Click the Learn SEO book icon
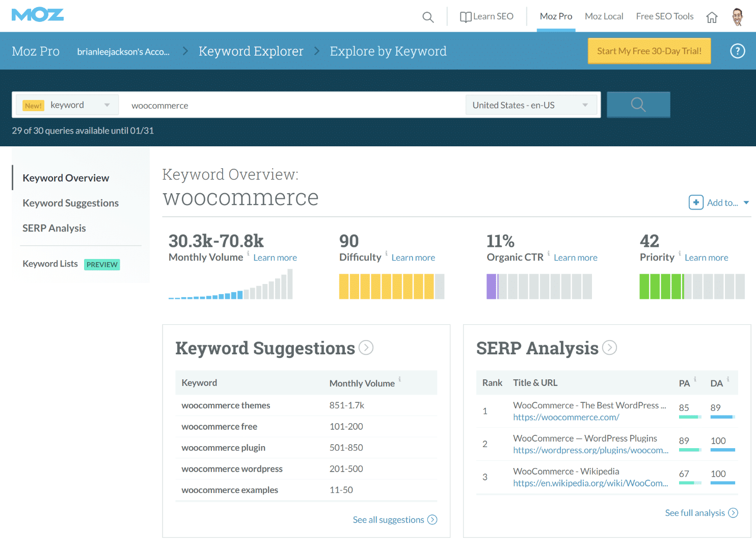Viewport: 756px width, 544px height. [x=465, y=16]
